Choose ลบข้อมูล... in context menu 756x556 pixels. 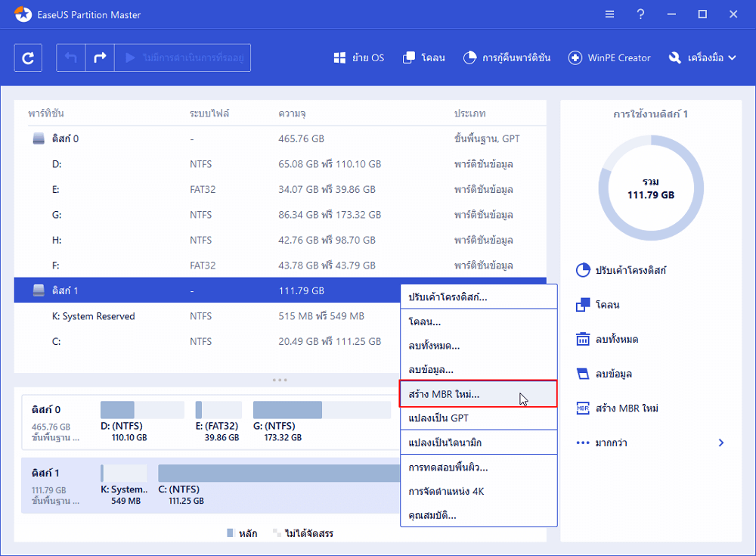(479, 370)
